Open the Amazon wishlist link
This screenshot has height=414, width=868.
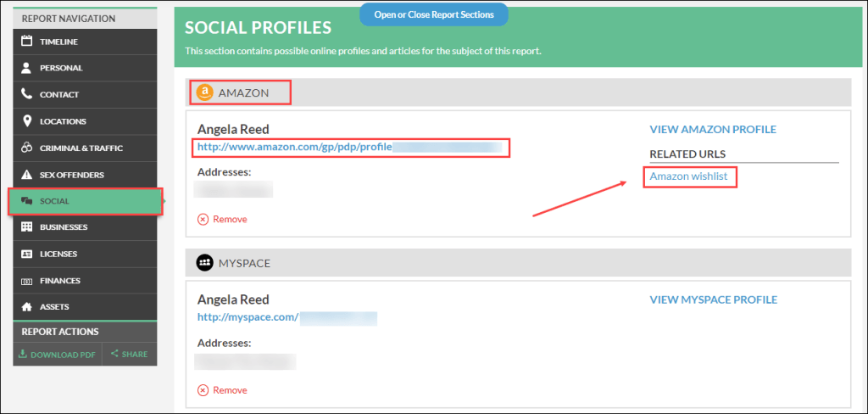click(690, 176)
